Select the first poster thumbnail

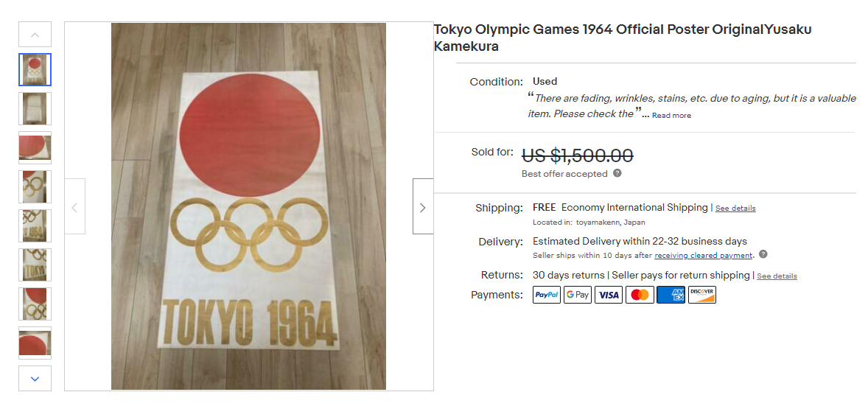35,70
